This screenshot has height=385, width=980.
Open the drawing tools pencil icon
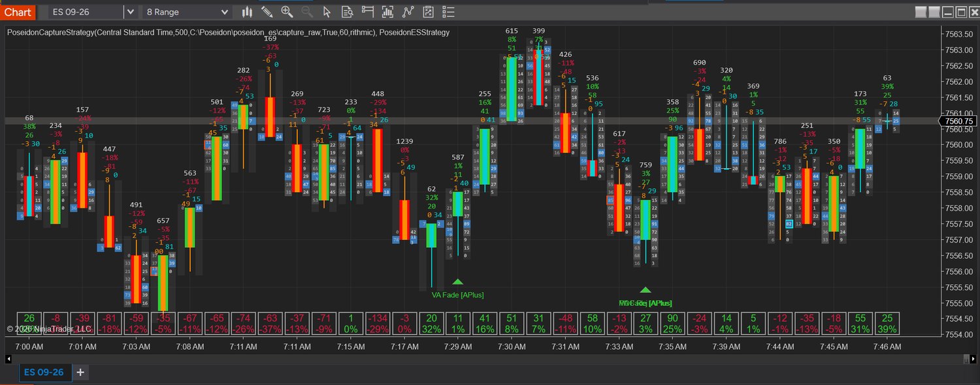coord(267,12)
